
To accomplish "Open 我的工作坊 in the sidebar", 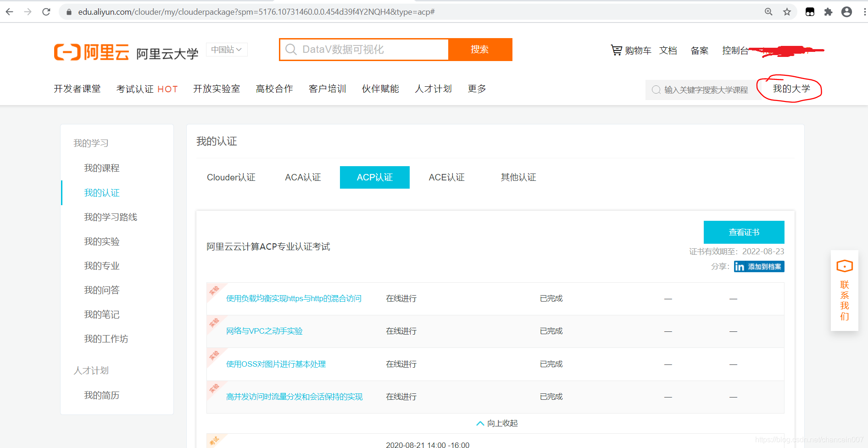I will click(106, 339).
